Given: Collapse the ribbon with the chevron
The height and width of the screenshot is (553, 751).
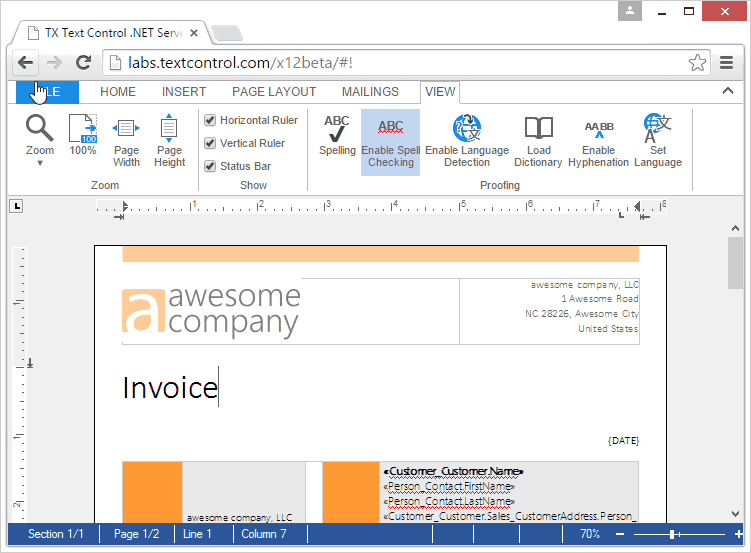Looking at the screenshot, I should [x=727, y=91].
